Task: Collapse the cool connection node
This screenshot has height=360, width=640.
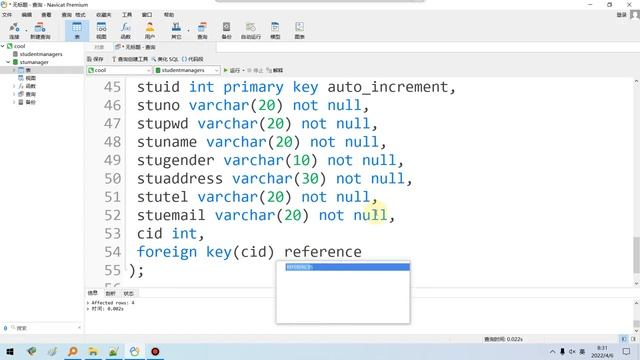Action: point(3,46)
